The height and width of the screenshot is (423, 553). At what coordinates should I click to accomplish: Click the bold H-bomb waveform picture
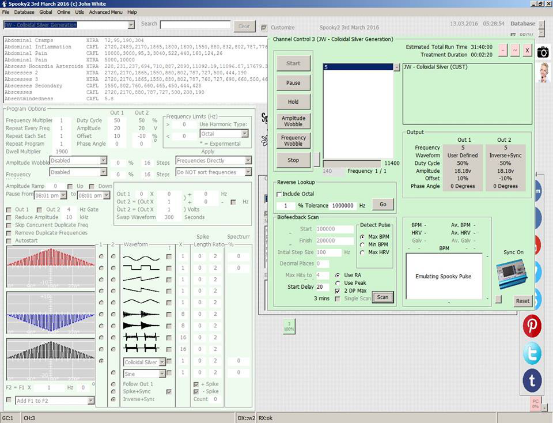(141, 349)
